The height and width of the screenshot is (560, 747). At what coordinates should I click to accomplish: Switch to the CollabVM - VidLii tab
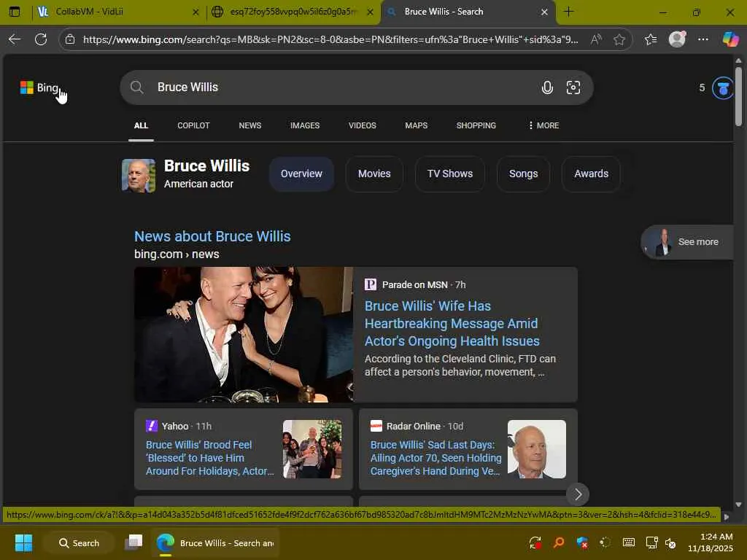tap(118, 12)
